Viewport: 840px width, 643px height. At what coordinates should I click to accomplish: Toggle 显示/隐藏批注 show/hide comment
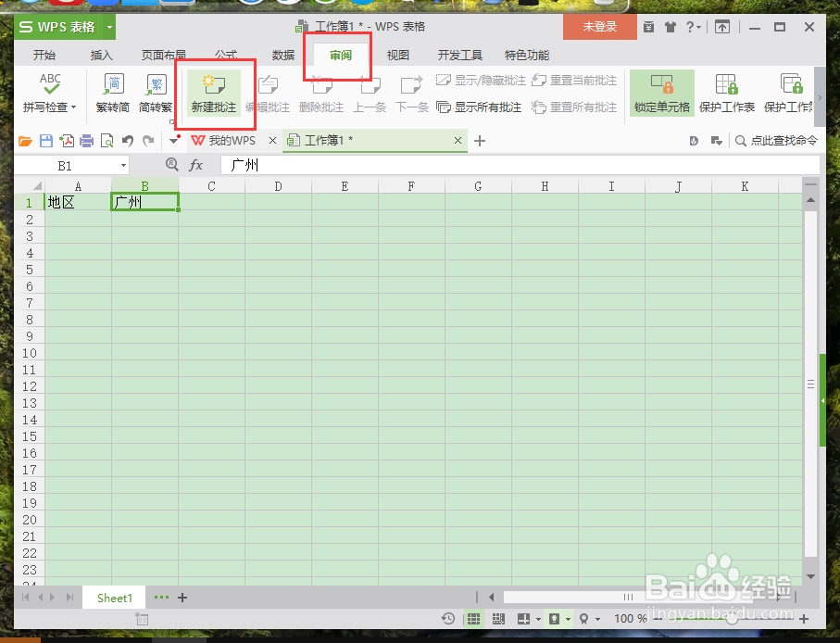480,80
